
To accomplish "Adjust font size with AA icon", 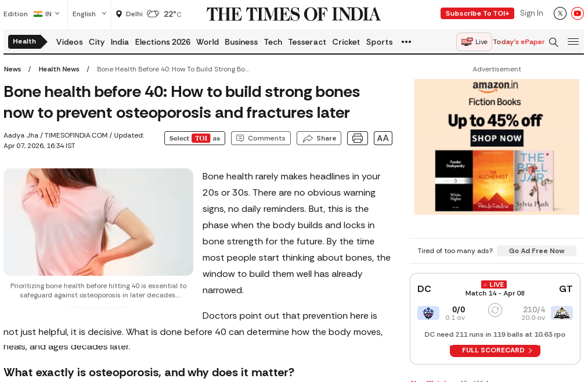I will [x=383, y=138].
